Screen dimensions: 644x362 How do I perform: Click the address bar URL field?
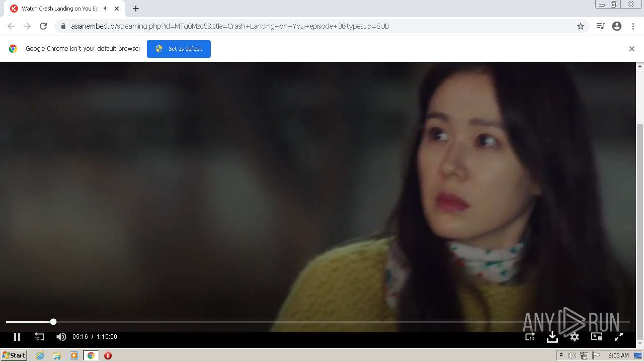322,26
